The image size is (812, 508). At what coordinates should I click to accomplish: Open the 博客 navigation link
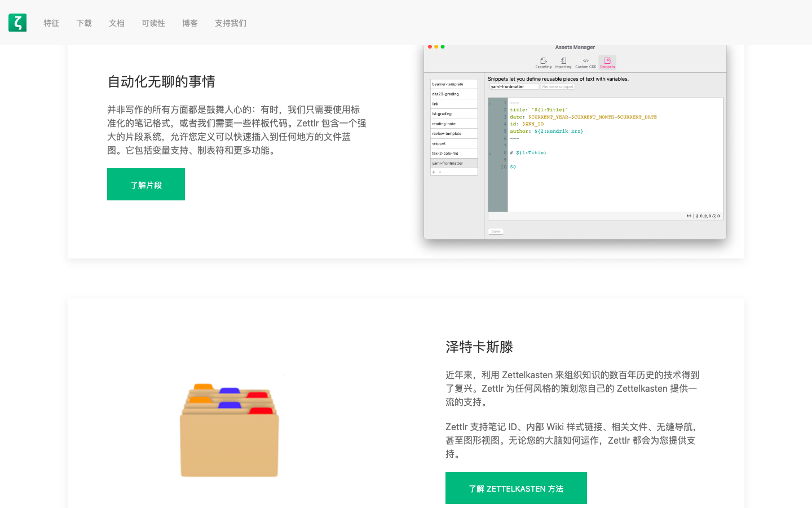(x=190, y=23)
